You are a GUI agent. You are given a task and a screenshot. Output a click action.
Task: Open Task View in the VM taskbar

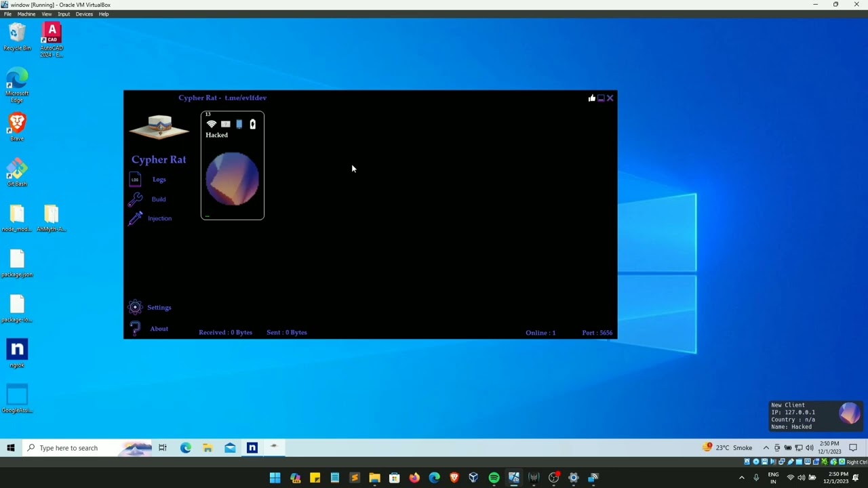[x=163, y=448]
